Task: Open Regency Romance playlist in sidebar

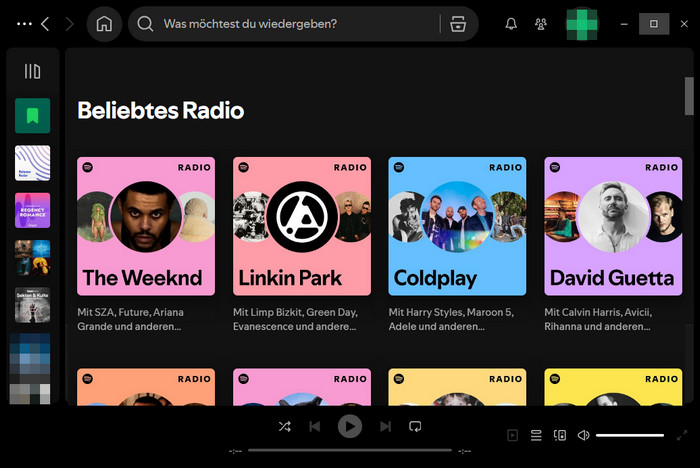Action: (x=33, y=210)
